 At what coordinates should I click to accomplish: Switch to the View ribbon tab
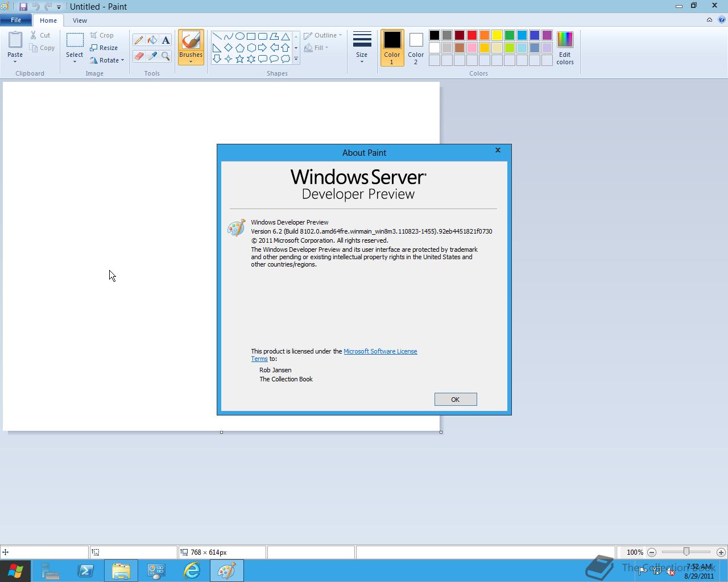point(80,20)
